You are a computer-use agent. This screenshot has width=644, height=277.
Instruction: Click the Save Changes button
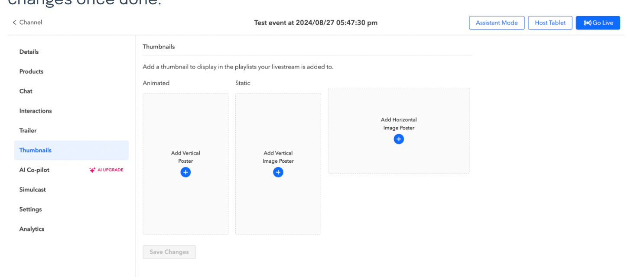(x=169, y=251)
